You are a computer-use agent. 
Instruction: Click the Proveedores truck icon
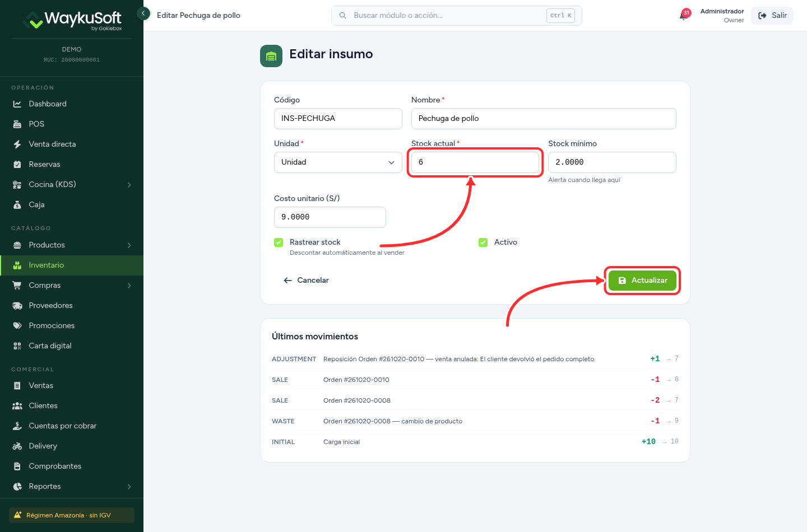tap(17, 305)
